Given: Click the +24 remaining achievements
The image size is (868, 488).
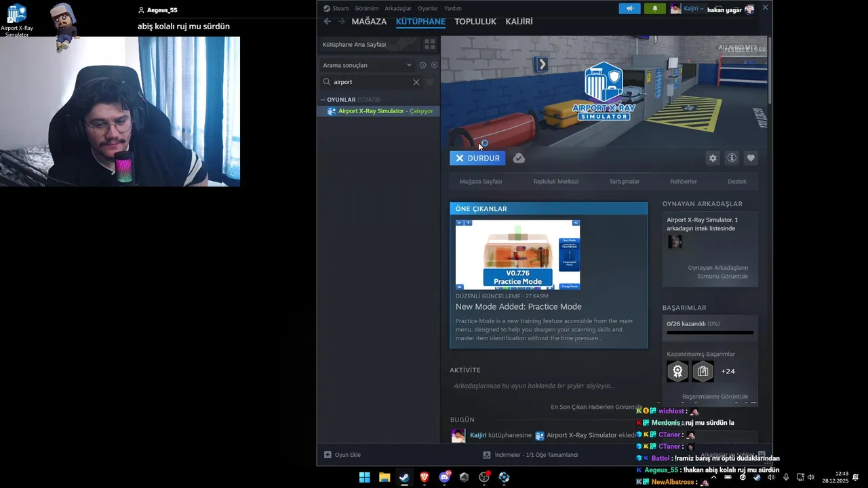Looking at the screenshot, I should coord(728,371).
